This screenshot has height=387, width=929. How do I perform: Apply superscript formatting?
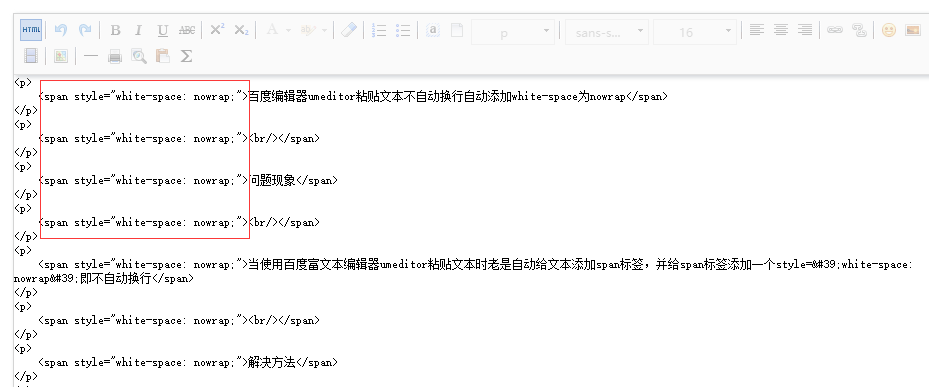(217, 30)
